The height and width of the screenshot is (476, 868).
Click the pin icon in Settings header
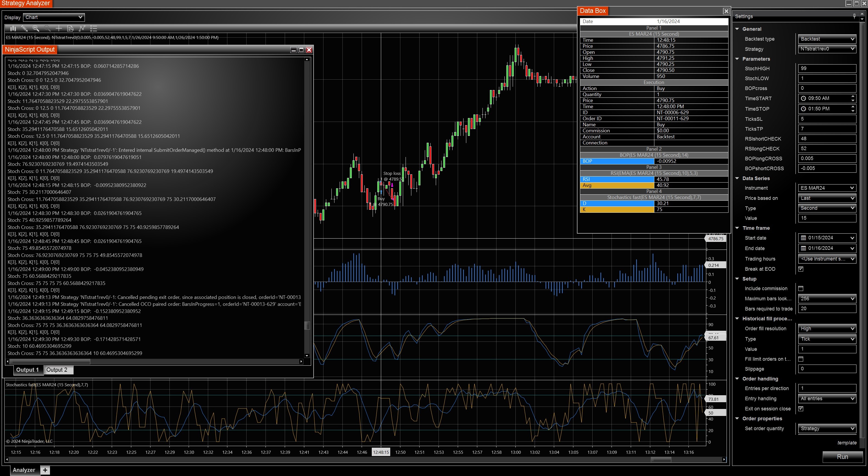point(854,16)
